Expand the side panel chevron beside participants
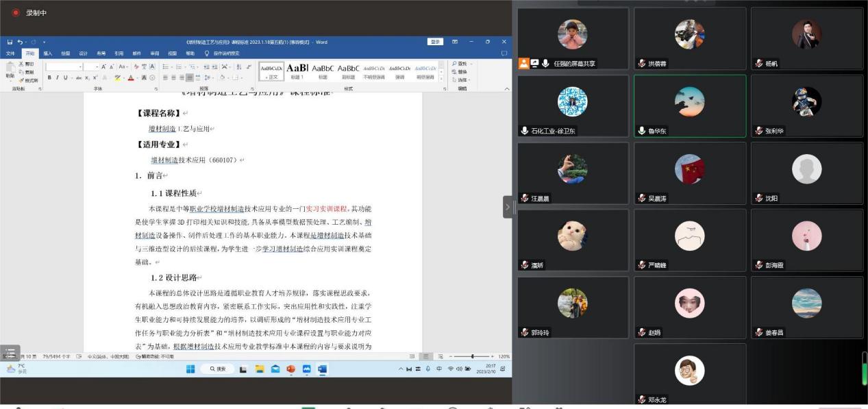 (x=508, y=207)
